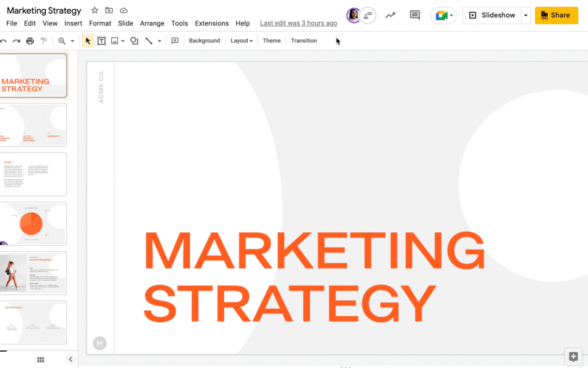
Task: Open the File menu
Action: click(11, 23)
